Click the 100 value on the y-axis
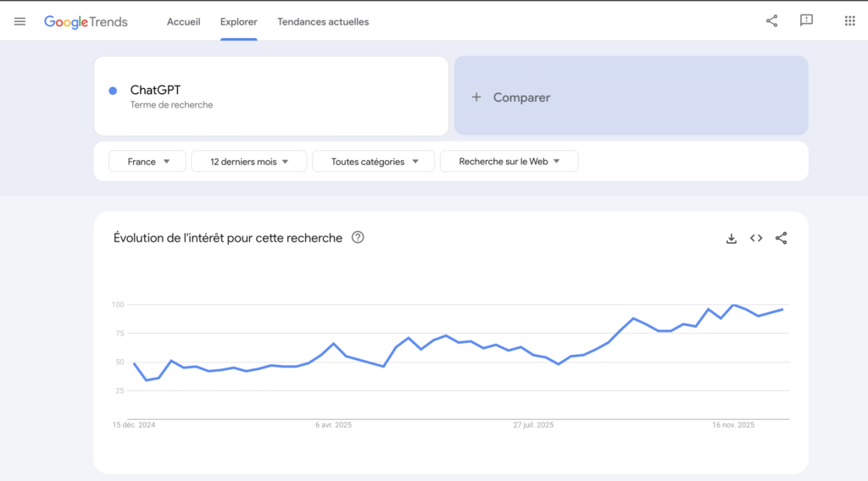The width and height of the screenshot is (868, 481). [118, 305]
